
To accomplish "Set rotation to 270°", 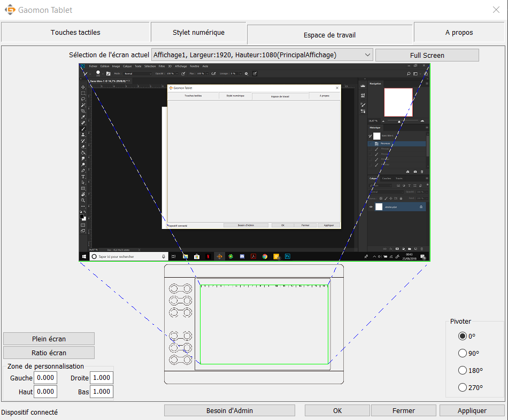I will pos(463,387).
